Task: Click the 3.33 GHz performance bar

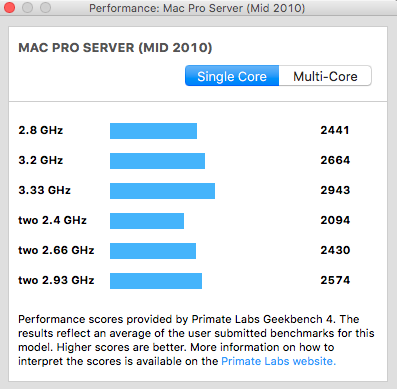Action: [x=162, y=191]
